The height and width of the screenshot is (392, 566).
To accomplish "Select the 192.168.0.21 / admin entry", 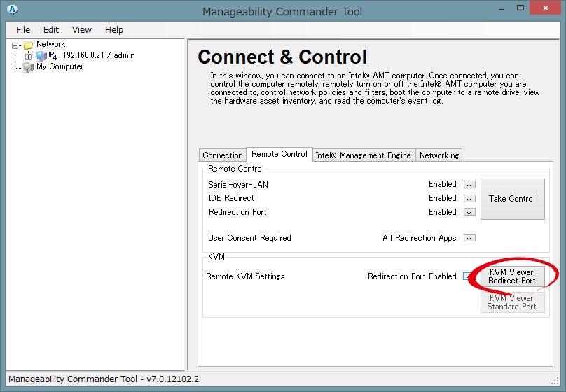I will pyautogui.click(x=99, y=55).
